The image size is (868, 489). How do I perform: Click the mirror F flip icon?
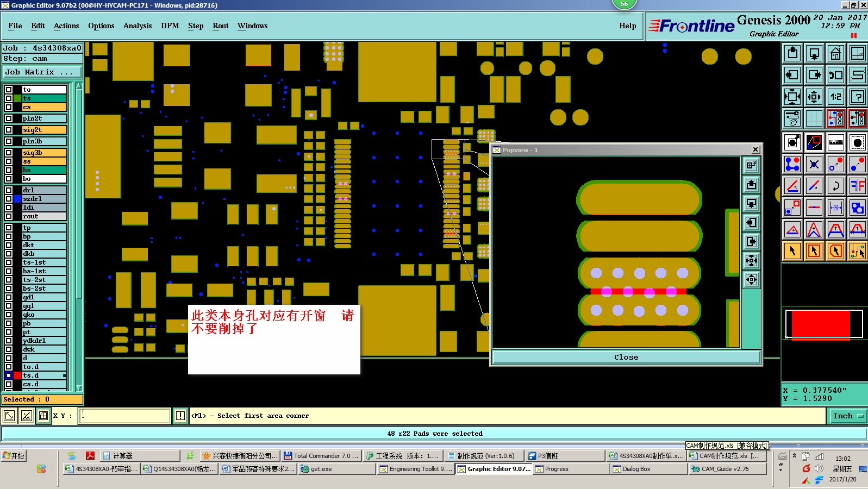[858, 186]
